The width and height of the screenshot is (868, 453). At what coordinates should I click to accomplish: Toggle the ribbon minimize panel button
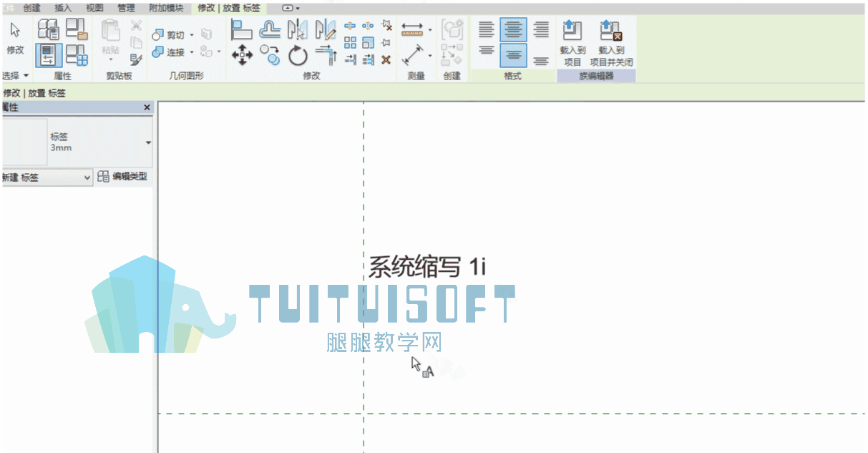pos(288,8)
